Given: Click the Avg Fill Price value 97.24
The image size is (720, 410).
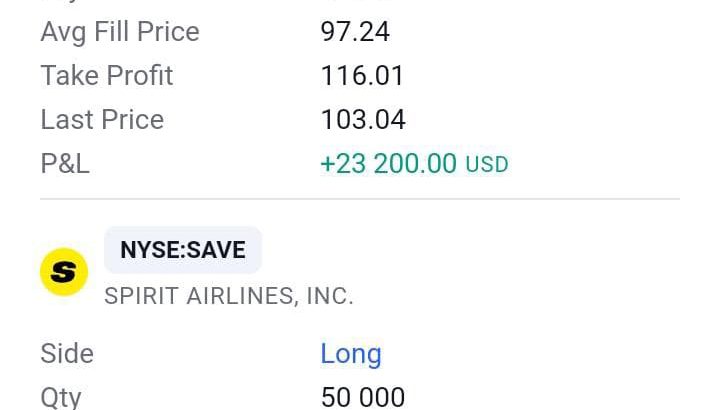Looking at the screenshot, I should coord(355,32).
